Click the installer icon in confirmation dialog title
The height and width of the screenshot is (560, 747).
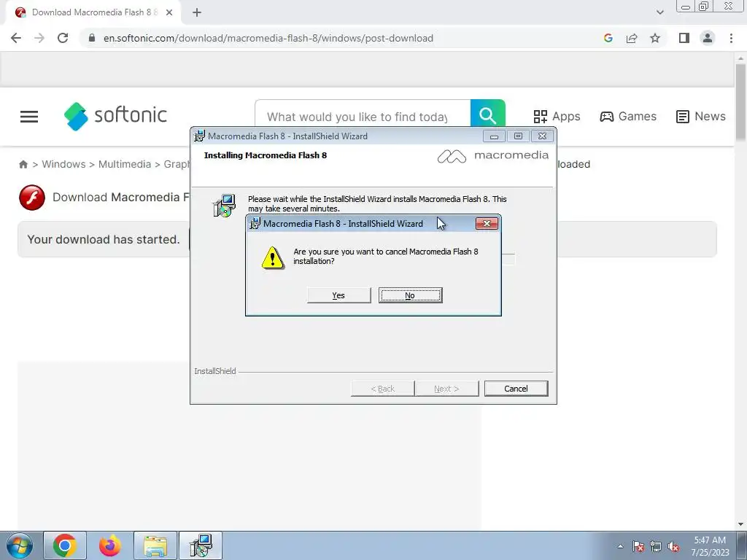[255, 223]
